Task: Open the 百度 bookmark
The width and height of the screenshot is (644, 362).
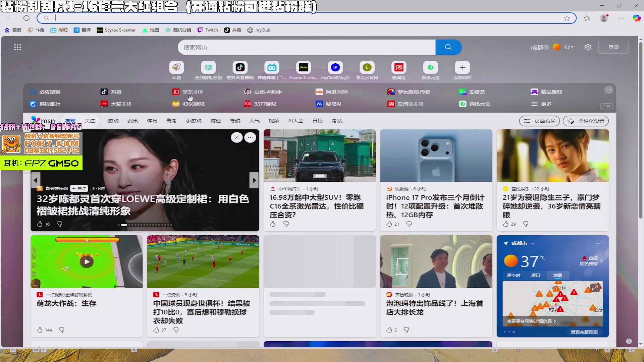Action: 13,30
